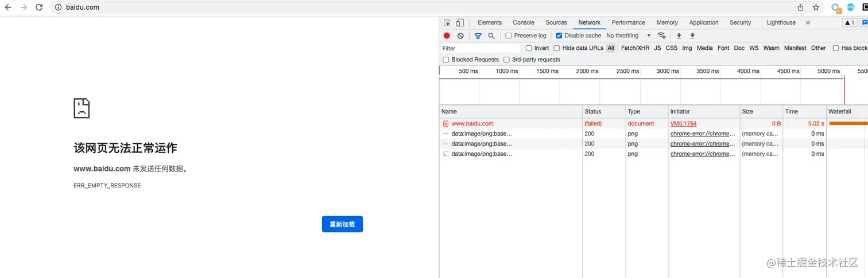Image resolution: width=868 pixels, height=278 pixels.
Task: Select the Network tab
Action: click(x=590, y=23)
